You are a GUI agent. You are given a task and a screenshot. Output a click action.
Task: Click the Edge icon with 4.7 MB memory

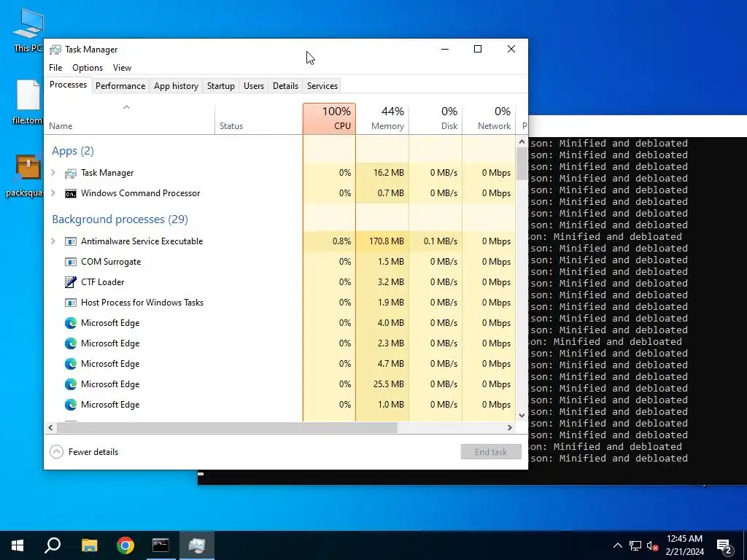click(x=71, y=364)
